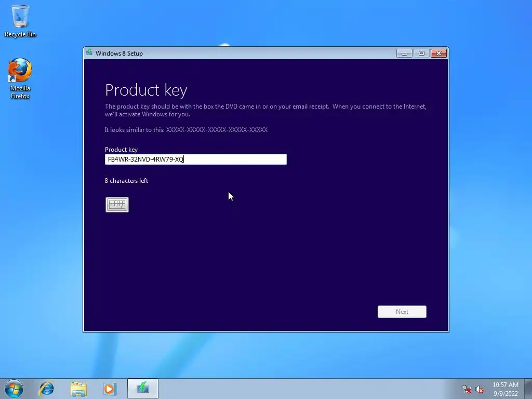Close the Windows 8 Setup window
The width and height of the screenshot is (532, 399).
[x=438, y=54]
